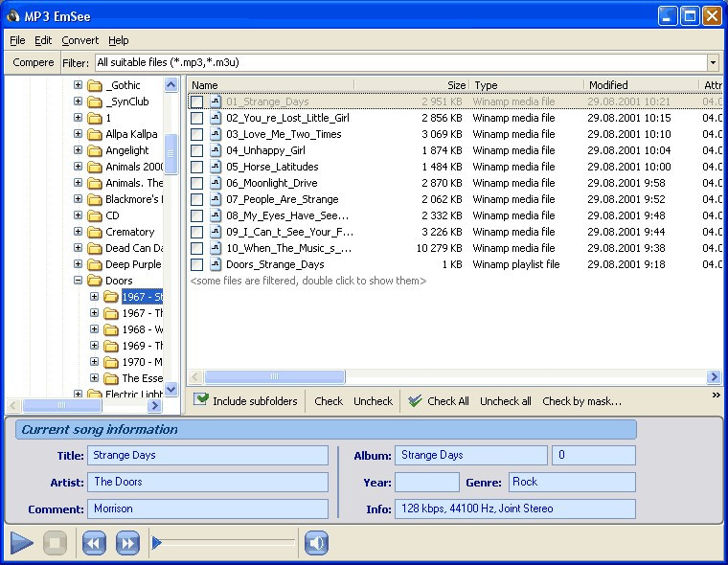This screenshot has width=728, height=565.
Task: Click the Angelight folder icon
Action: tap(95, 150)
